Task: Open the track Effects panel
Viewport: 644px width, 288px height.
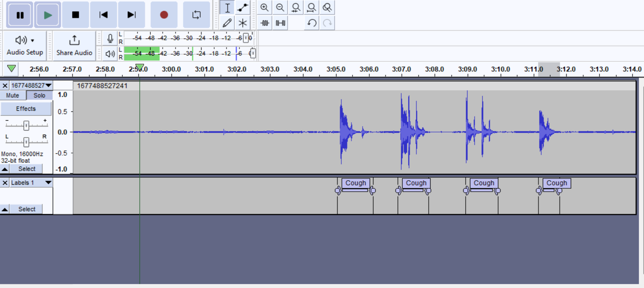Action: (26, 109)
